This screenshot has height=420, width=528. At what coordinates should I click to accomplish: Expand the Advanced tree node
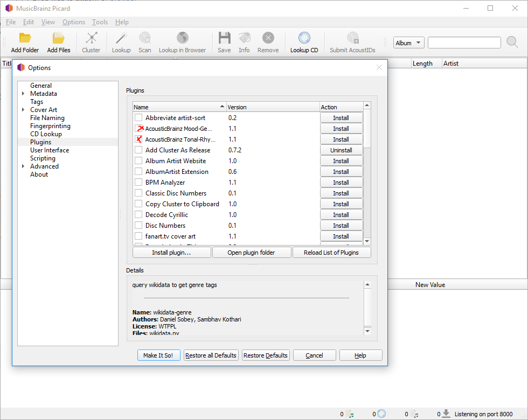point(23,166)
